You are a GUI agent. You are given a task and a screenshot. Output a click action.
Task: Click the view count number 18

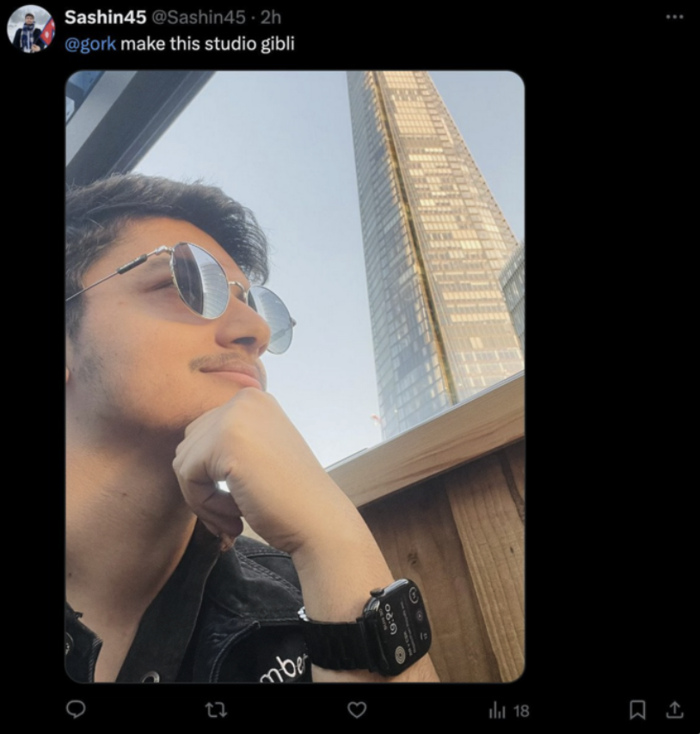pyautogui.click(x=521, y=711)
